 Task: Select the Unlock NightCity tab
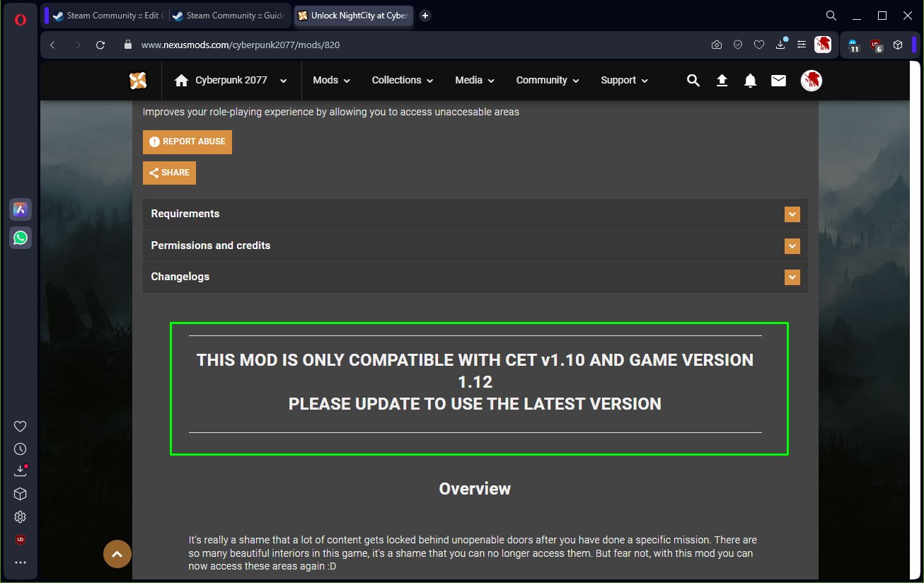[x=353, y=16]
